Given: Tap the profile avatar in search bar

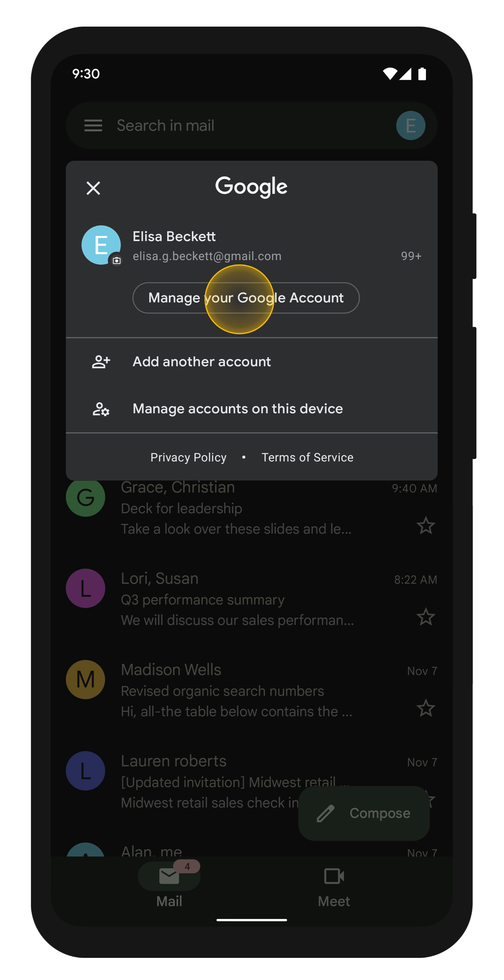Looking at the screenshot, I should coord(410,125).
